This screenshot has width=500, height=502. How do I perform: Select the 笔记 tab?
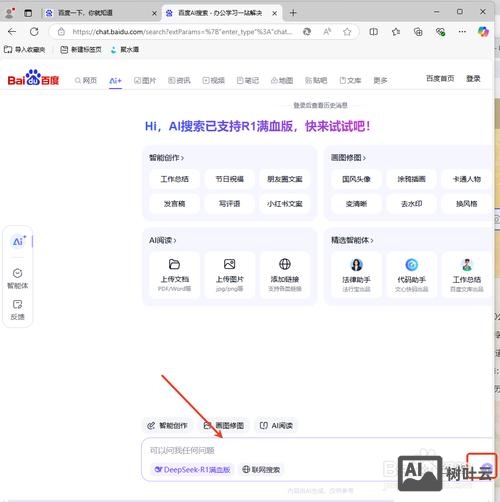click(x=247, y=80)
